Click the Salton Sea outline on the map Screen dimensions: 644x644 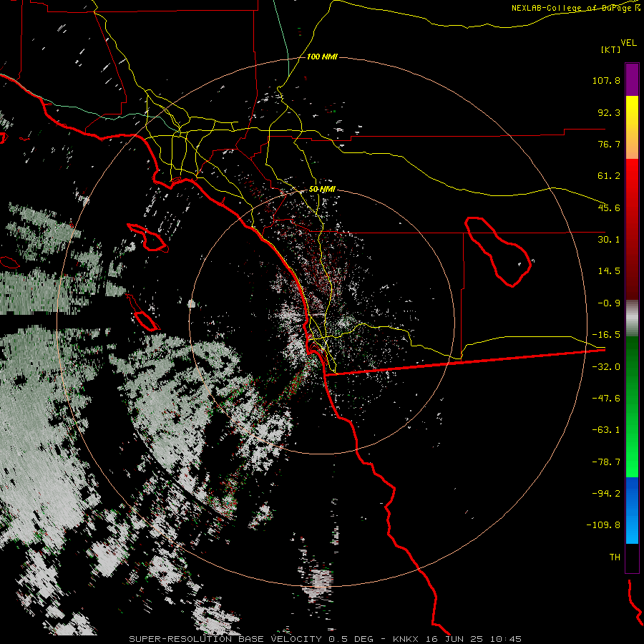pyautogui.click(x=498, y=252)
